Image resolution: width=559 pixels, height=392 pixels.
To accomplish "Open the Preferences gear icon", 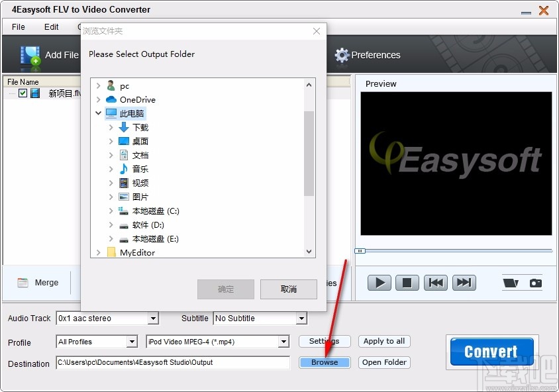I will (x=342, y=56).
